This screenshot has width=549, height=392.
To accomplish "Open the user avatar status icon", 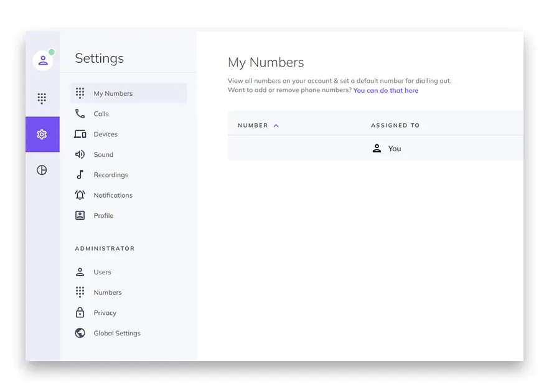I will tap(43, 60).
